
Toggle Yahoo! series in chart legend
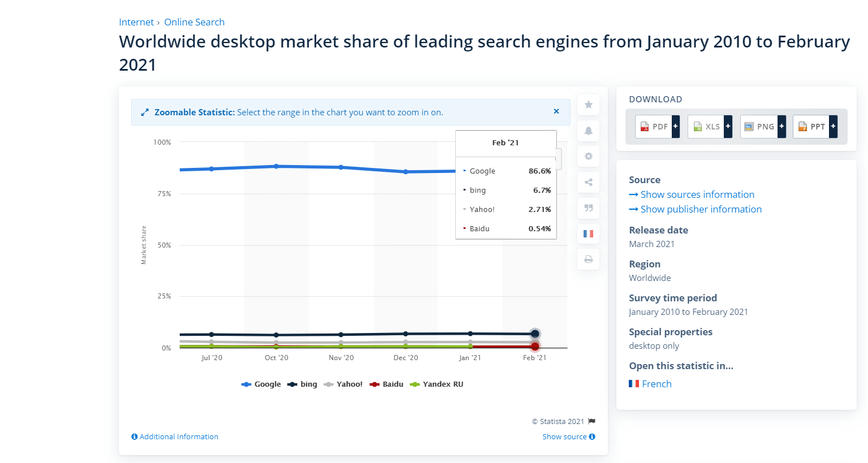click(343, 384)
